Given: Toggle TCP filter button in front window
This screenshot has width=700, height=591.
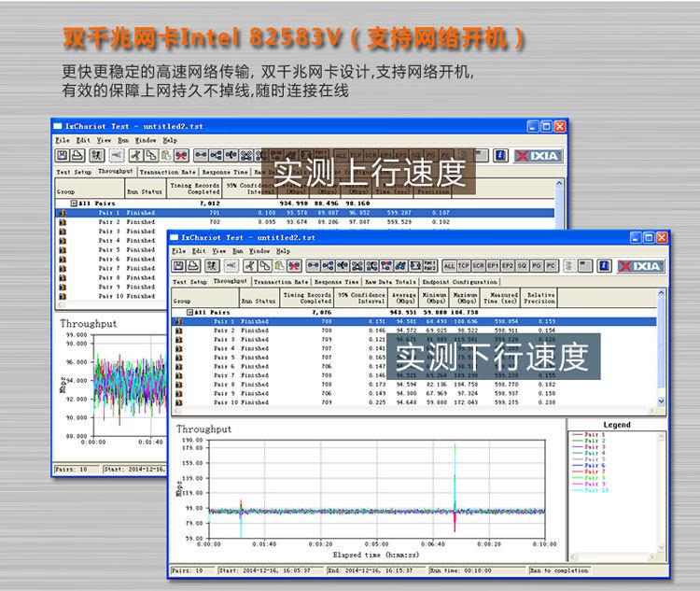Looking at the screenshot, I should [x=464, y=266].
